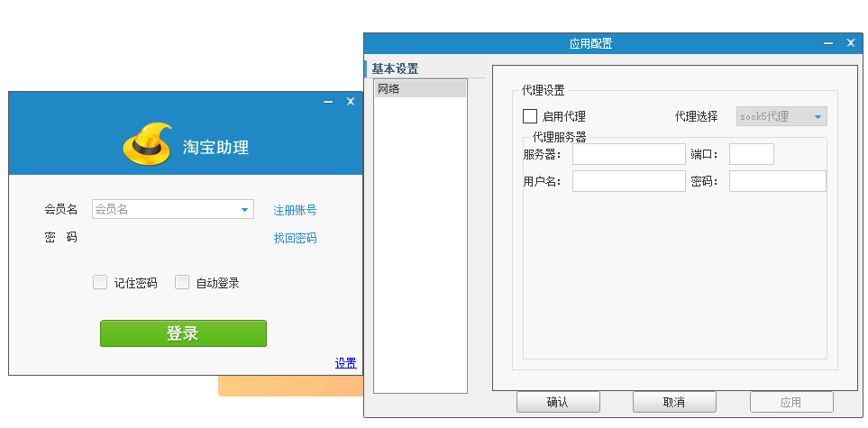Toggle the 自动登录 checkbox
Screen dimensions: 868x428
[182, 282]
